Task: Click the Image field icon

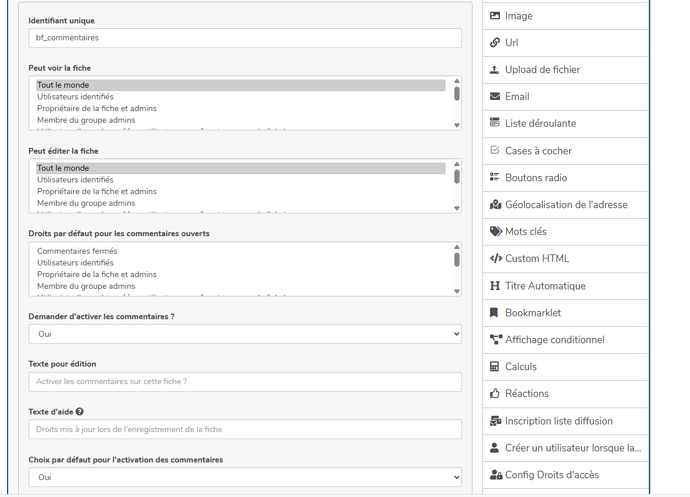Action: pos(495,16)
